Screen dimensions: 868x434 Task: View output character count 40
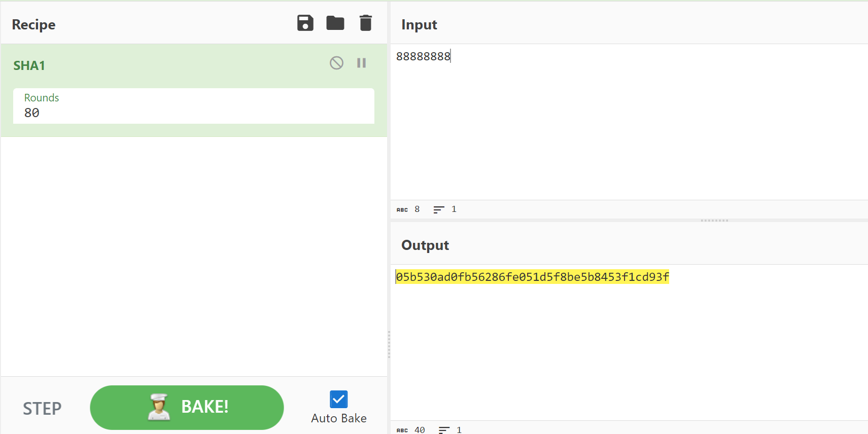click(420, 429)
